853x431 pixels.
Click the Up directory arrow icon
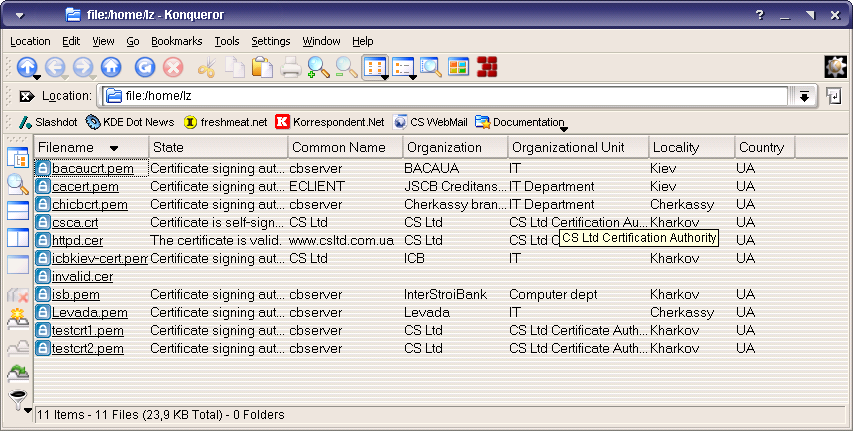(x=26, y=67)
